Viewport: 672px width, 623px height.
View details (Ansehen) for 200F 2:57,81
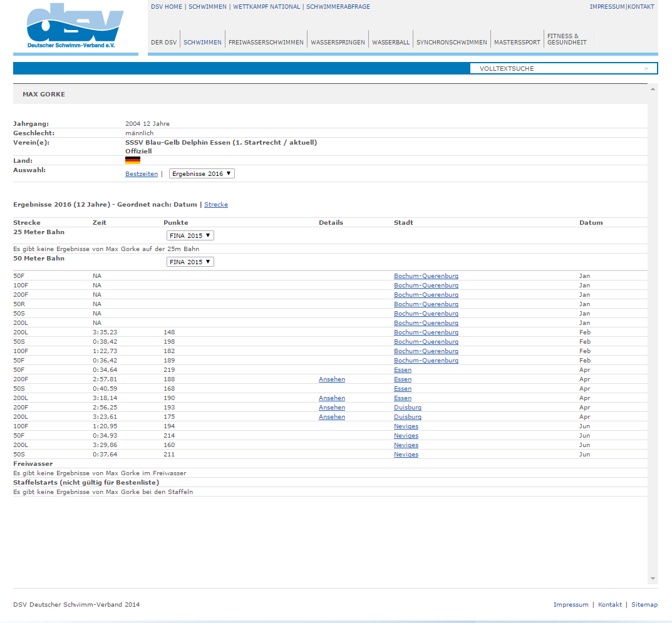click(332, 379)
